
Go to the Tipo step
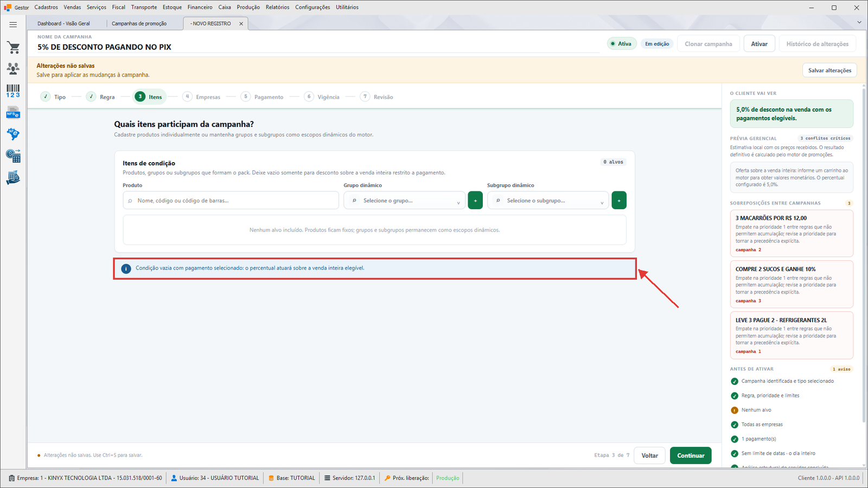point(54,97)
